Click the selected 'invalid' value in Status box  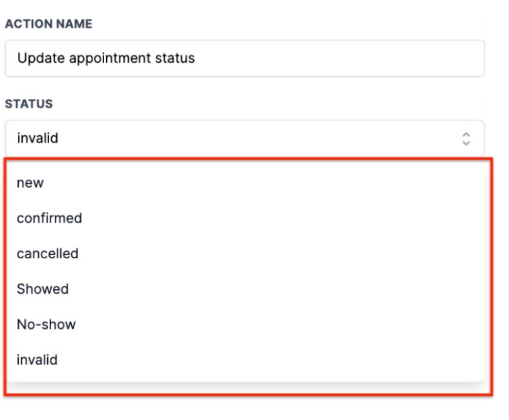(x=38, y=138)
